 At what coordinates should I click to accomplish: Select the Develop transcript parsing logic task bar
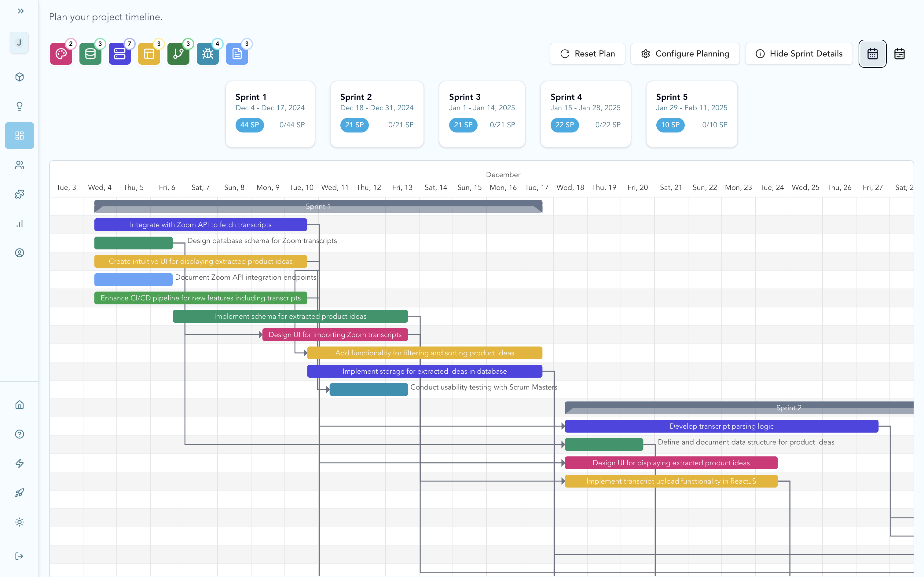[721, 426]
